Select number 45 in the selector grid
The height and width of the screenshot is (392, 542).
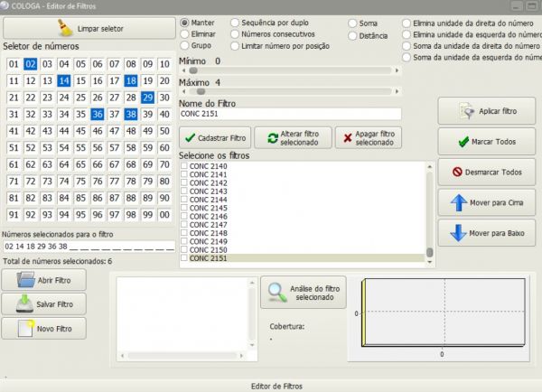80,131
